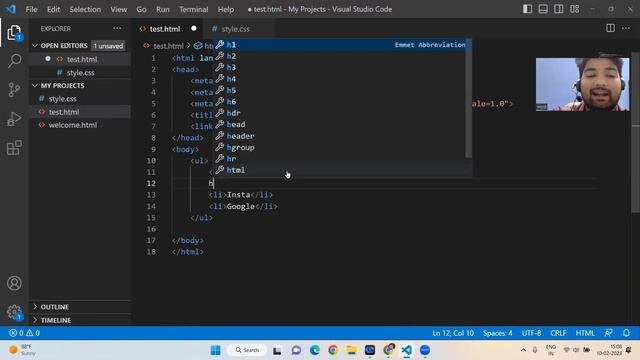Click HTML language mode in status bar

tap(585, 333)
